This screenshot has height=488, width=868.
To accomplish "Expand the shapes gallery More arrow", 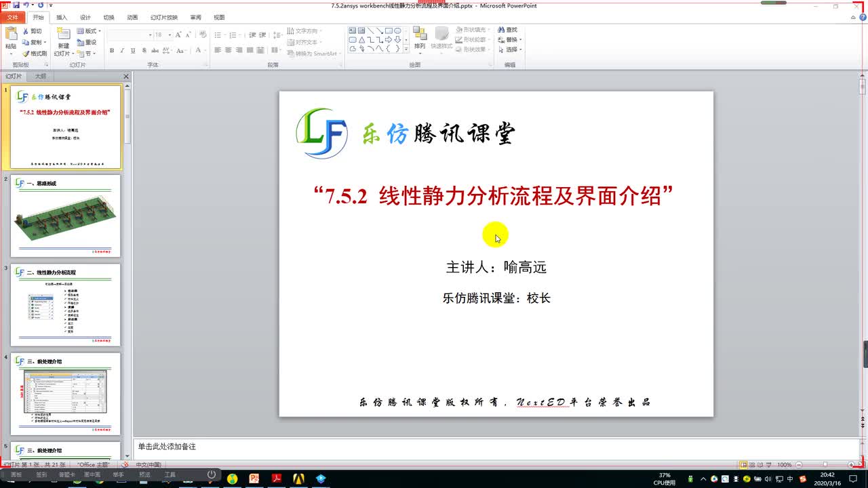I will coord(406,49).
